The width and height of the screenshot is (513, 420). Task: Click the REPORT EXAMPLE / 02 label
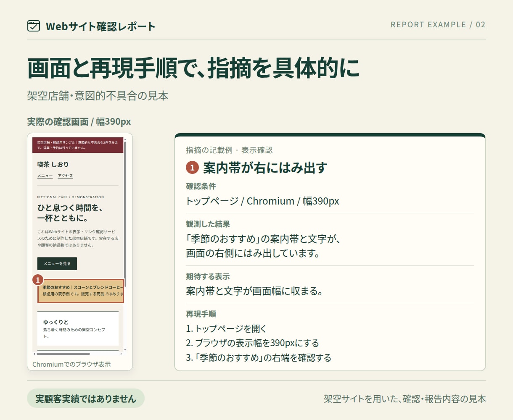(438, 25)
